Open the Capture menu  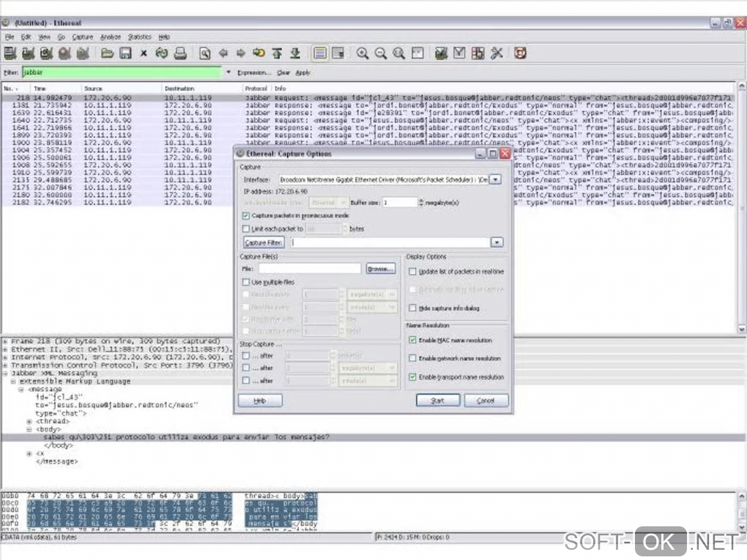[x=83, y=37]
